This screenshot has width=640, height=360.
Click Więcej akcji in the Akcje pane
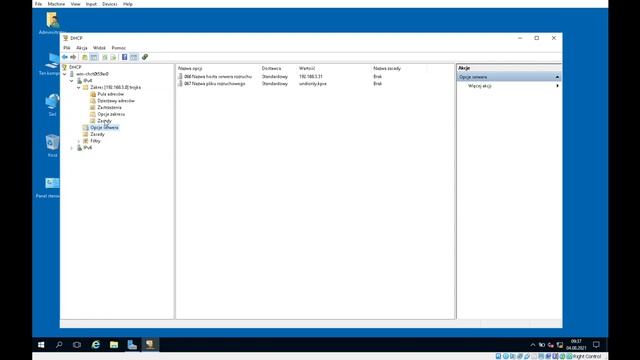tap(480, 86)
